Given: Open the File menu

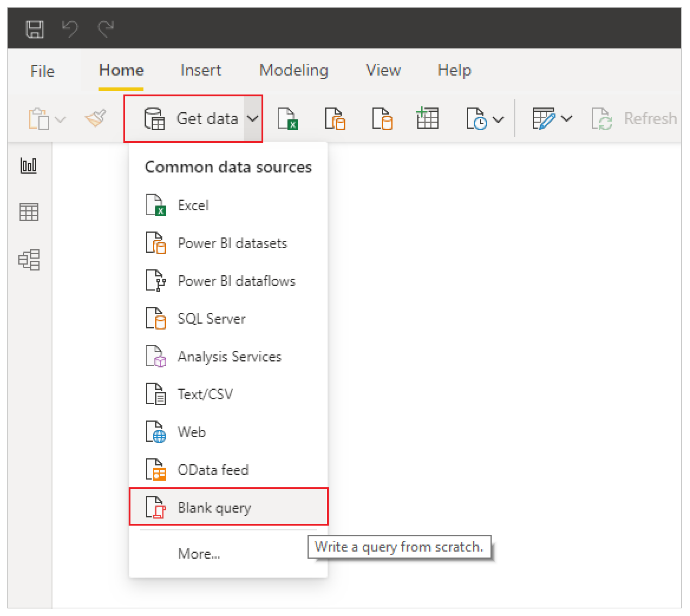Looking at the screenshot, I should tap(42, 71).
